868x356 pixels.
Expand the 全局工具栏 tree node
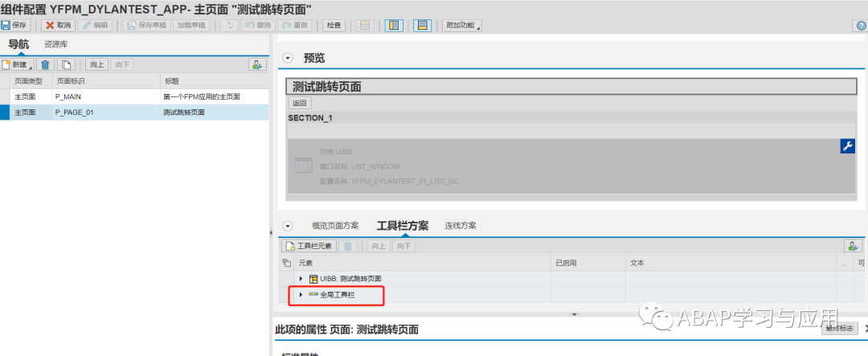click(301, 295)
